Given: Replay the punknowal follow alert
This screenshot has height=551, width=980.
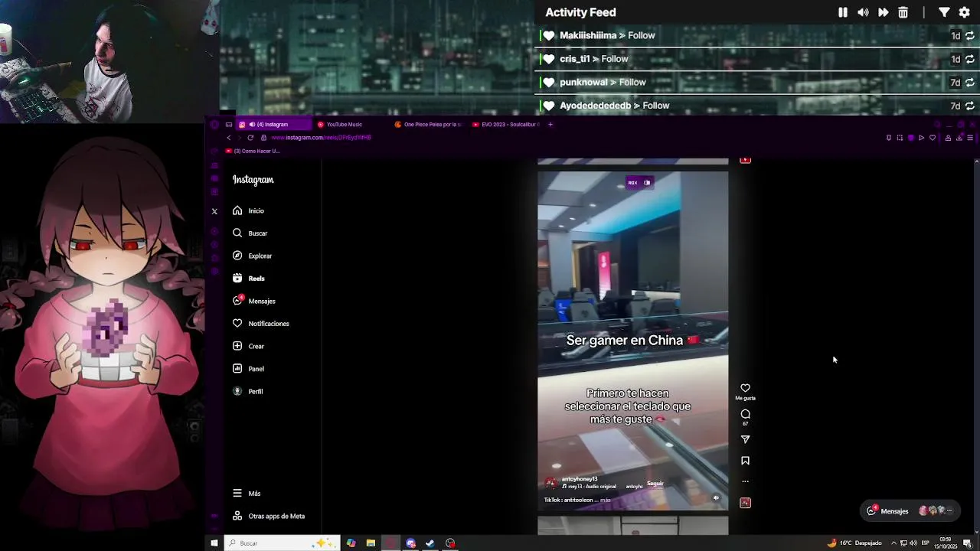Looking at the screenshot, I should pos(969,83).
